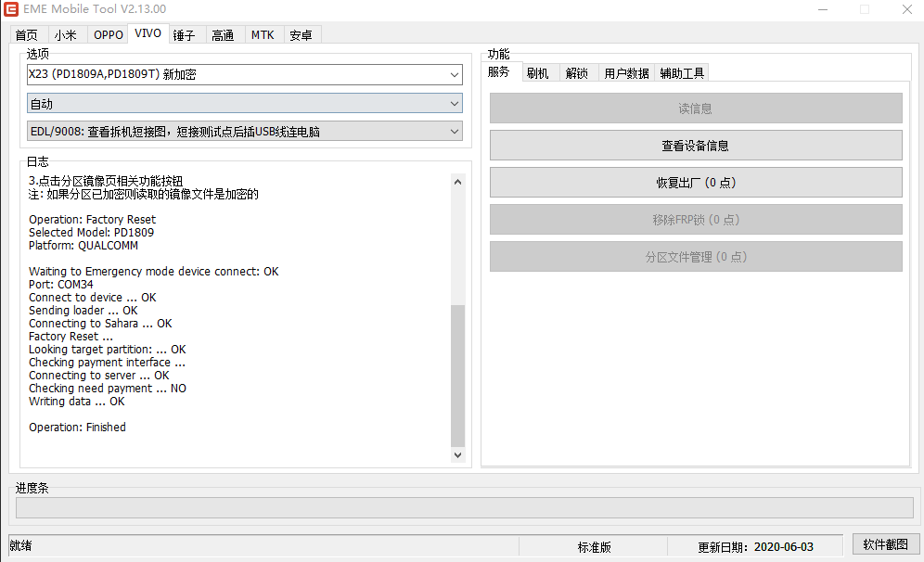
Task: Click the 'Selected Model: PD1809' log line
Action: pyautogui.click(x=91, y=233)
